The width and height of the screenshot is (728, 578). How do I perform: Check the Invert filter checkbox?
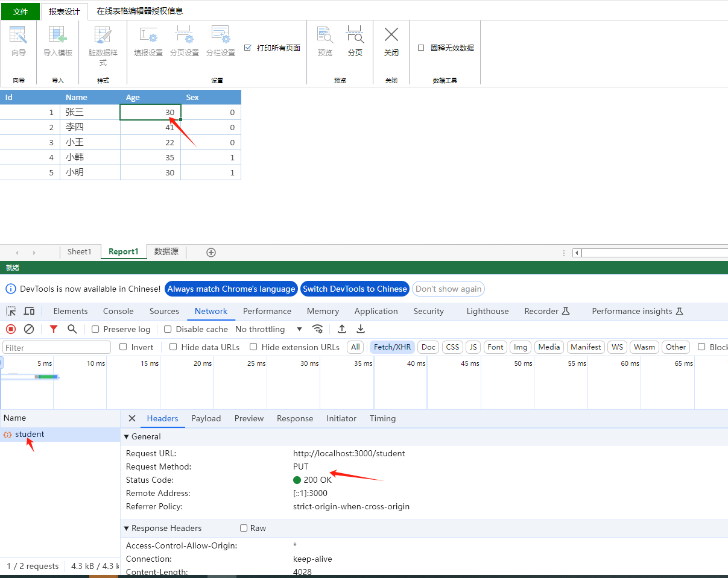coord(123,347)
